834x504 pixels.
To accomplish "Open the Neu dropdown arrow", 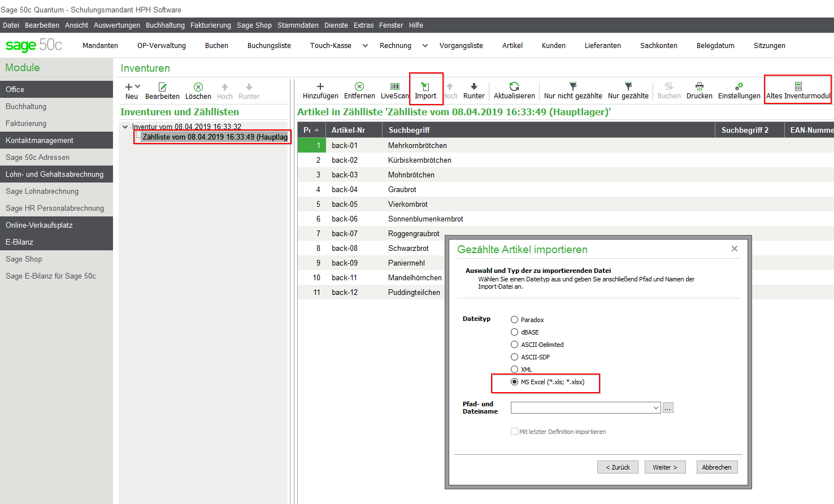I will (x=137, y=86).
